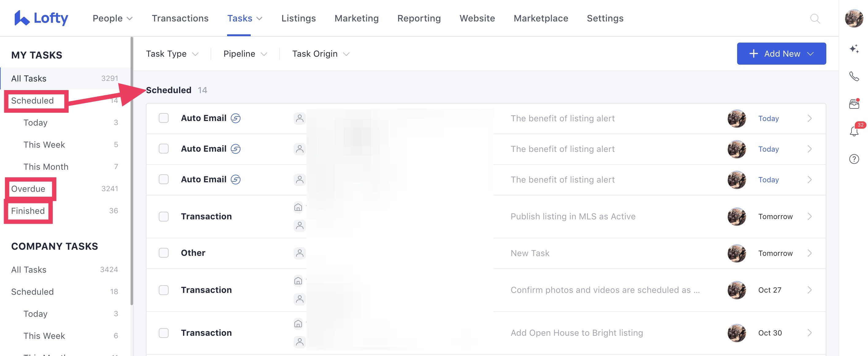Expand the Pipeline filter
The width and height of the screenshot is (868, 356).
tap(245, 54)
